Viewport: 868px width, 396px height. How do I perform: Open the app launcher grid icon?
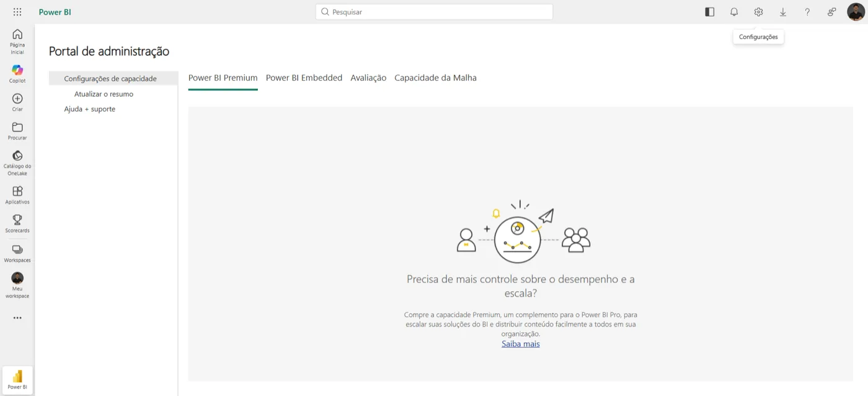tap(17, 12)
